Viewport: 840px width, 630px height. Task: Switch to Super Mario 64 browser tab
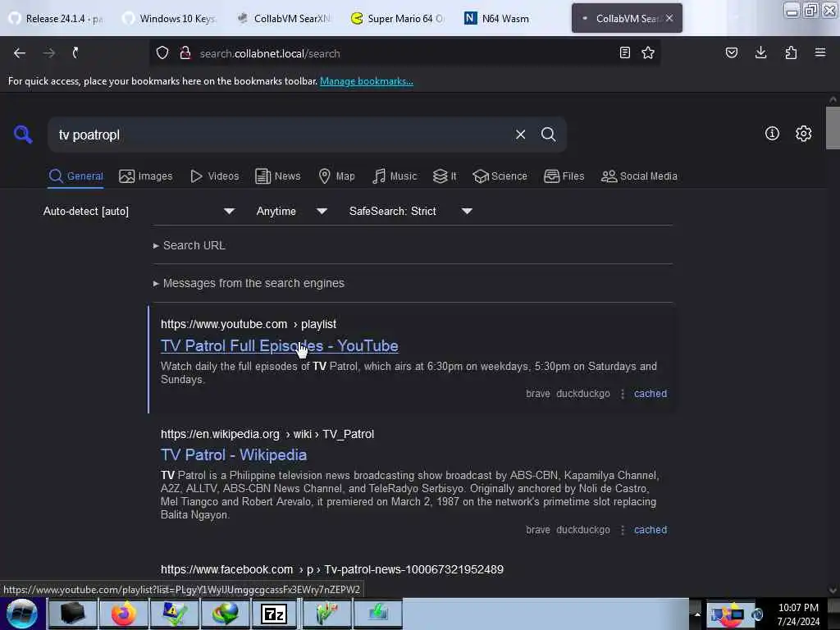click(399, 18)
